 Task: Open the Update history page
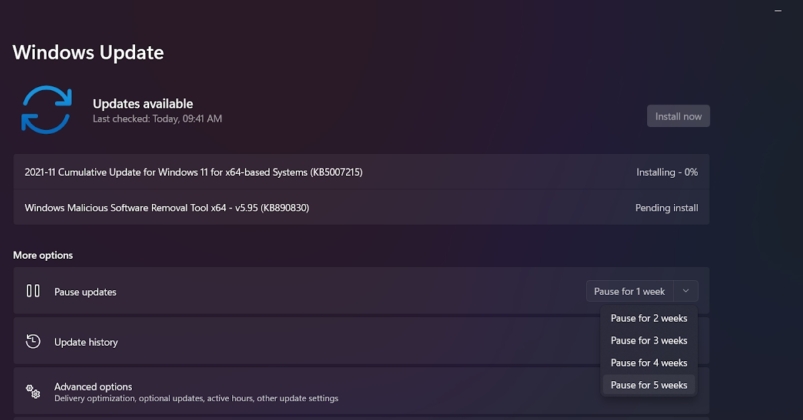coord(86,342)
